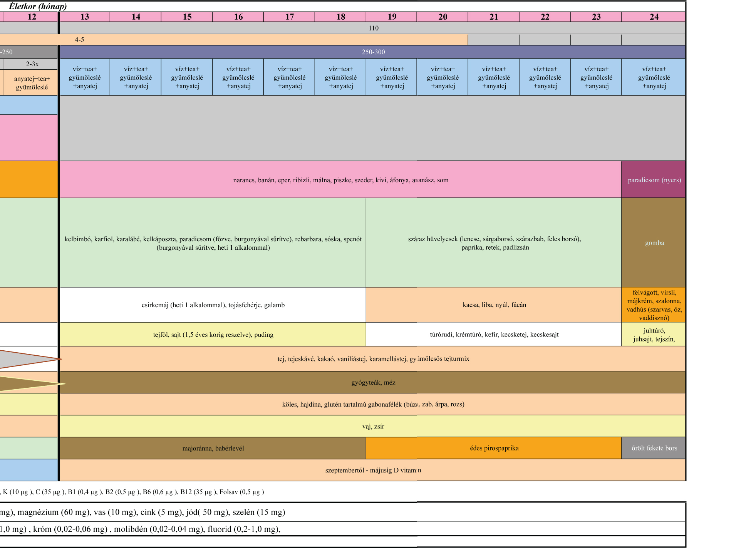Screen dimensions: 756x548
Task: Select the month 24 column header
Action: click(654, 17)
